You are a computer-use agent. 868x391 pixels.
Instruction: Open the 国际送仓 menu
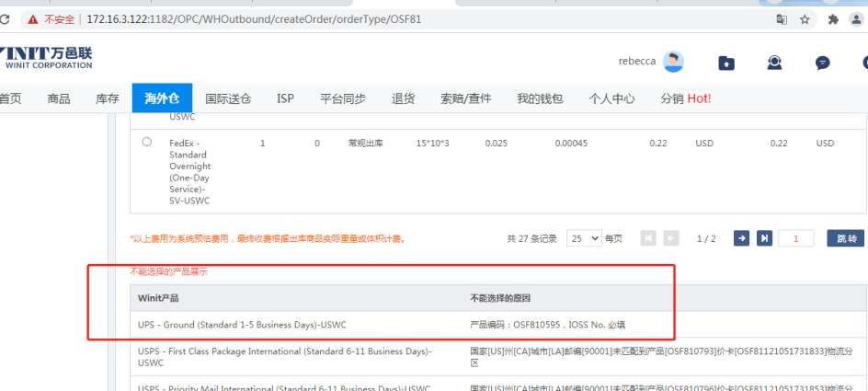[228, 98]
